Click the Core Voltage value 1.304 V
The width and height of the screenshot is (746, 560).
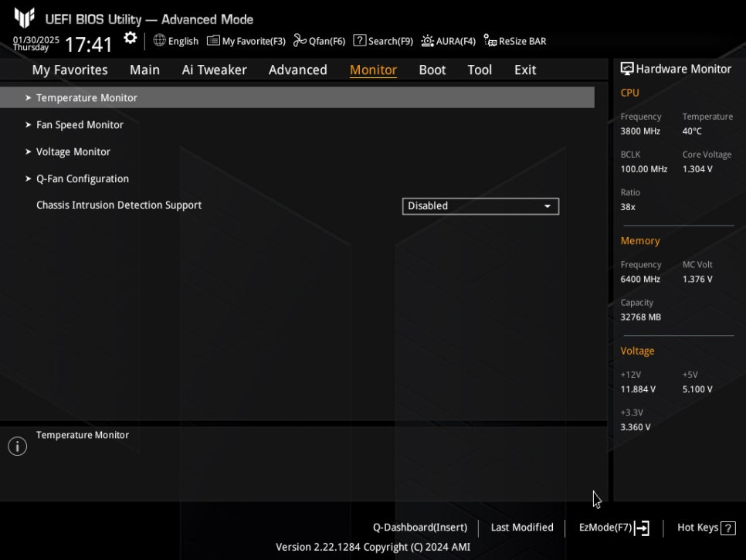click(x=697, y=169)
